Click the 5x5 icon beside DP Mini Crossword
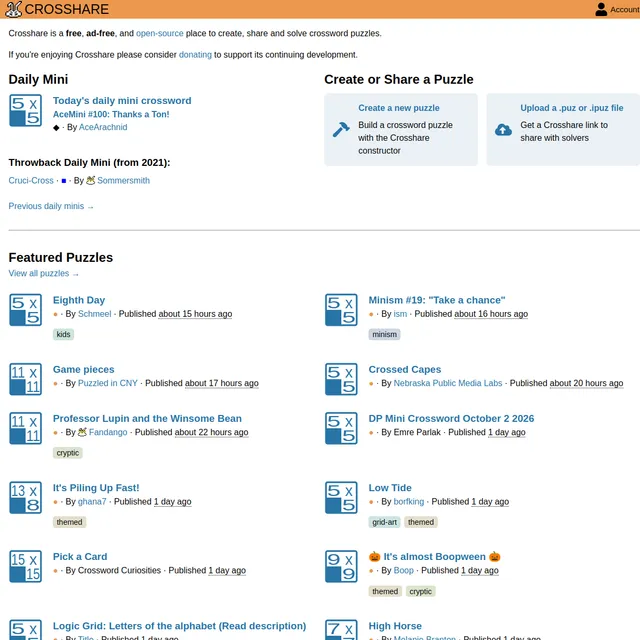The height and width of the screenshot is (640, 640). (341, 428)
